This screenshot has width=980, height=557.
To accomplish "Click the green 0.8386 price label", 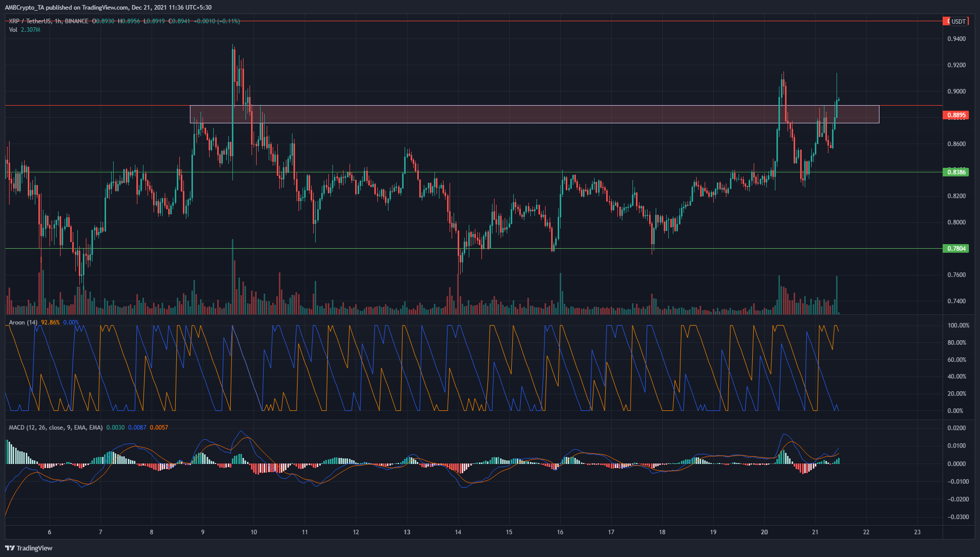I will tap(956, 172).
